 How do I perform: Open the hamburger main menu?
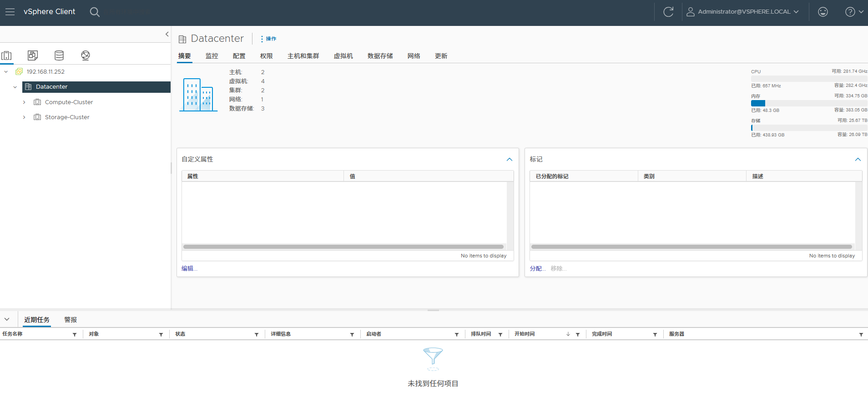coord(10,12)
